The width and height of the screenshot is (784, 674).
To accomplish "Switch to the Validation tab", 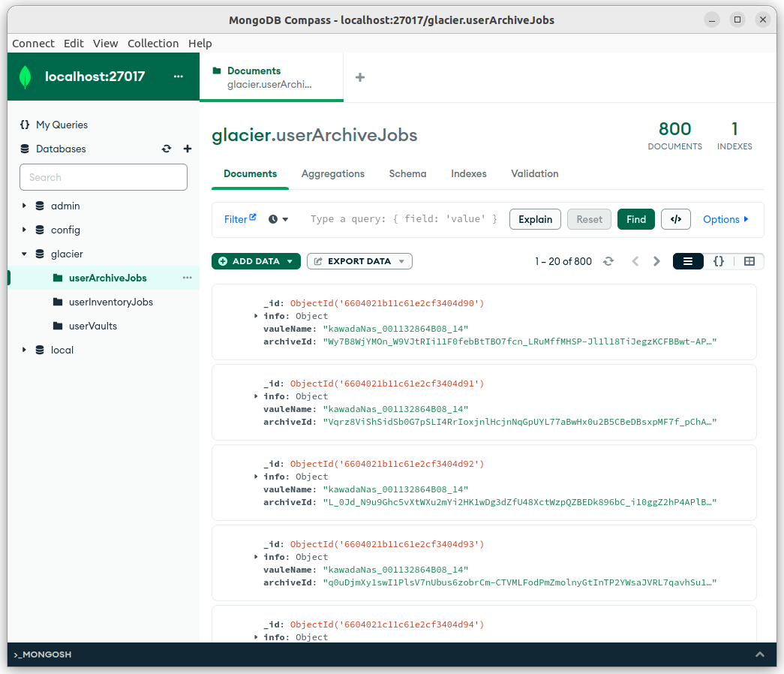I will click(x=534, y=173).
